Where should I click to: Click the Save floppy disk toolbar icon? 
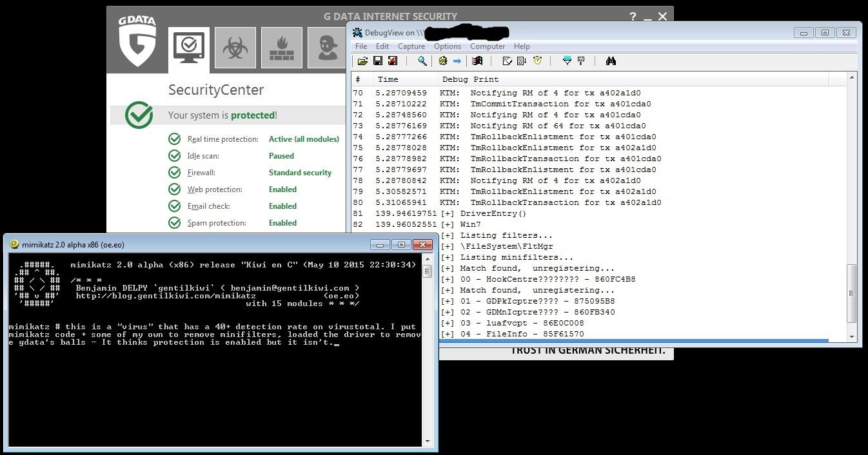click(x=378, y=61)
